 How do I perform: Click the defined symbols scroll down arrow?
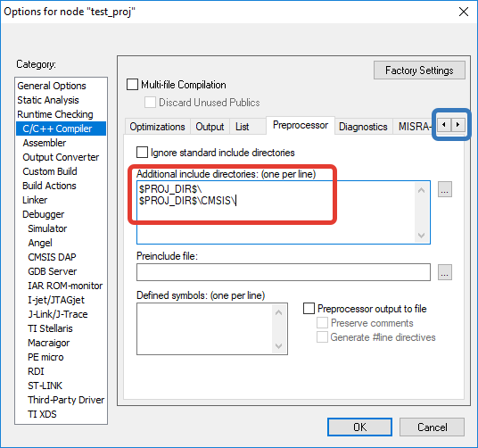[x=278, y=346]
